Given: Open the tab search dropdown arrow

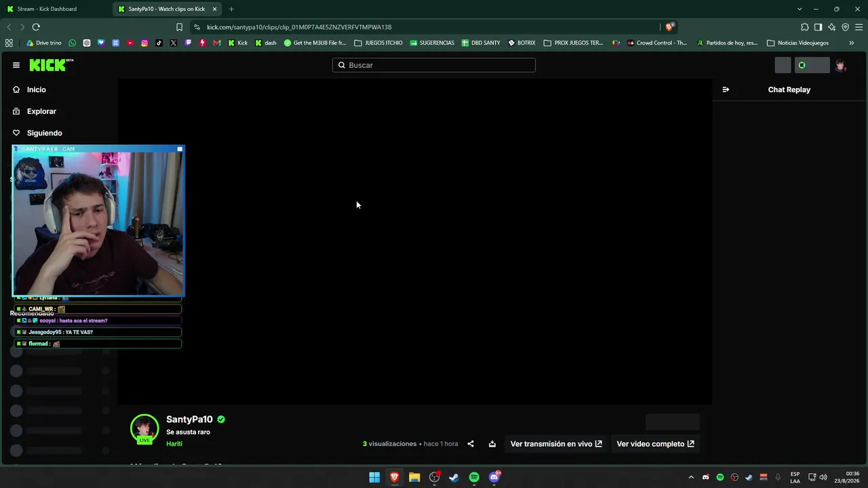Looking at the screenshot, I should point(800,9).
